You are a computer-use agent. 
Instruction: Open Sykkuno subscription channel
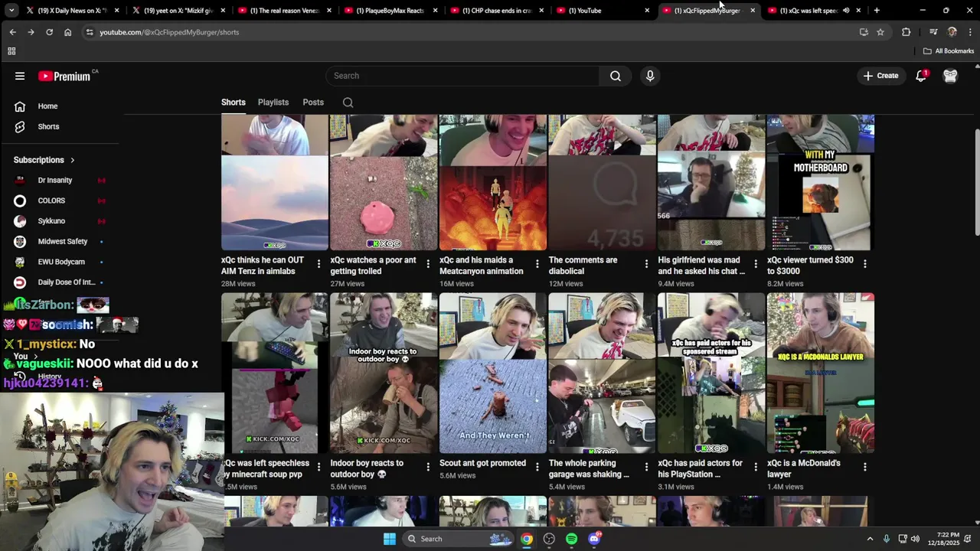[61, 221]
